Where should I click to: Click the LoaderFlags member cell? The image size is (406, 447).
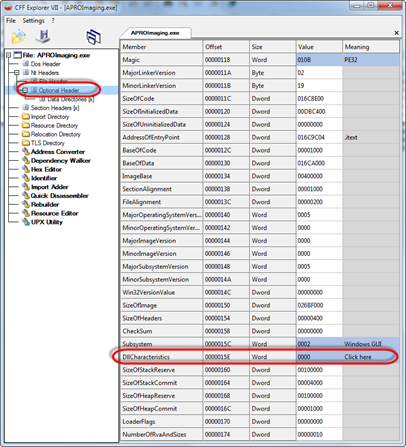coord(161,422)
